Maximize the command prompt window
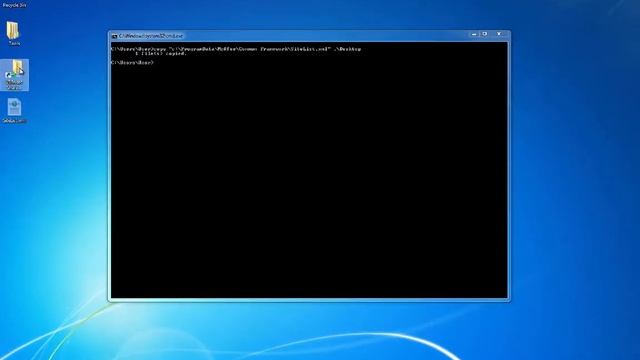This screenshot has height=360, width=640. tap(485, 34)
